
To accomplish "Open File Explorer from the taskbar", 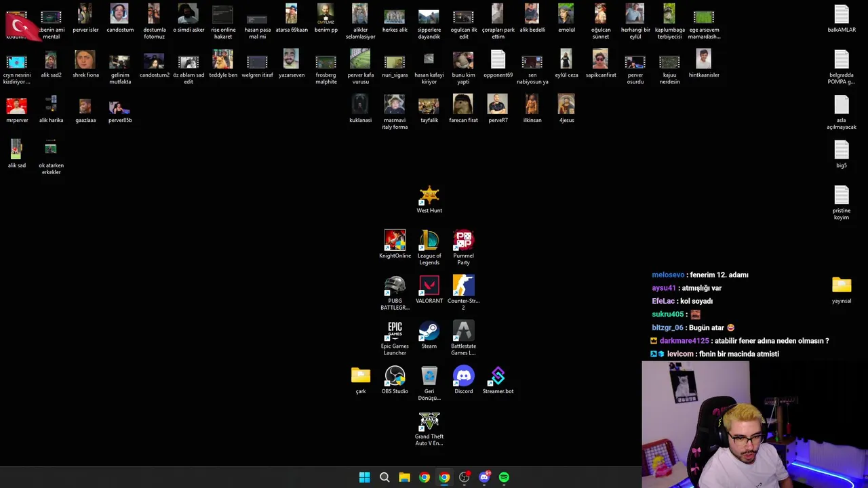I will point(404,477).
